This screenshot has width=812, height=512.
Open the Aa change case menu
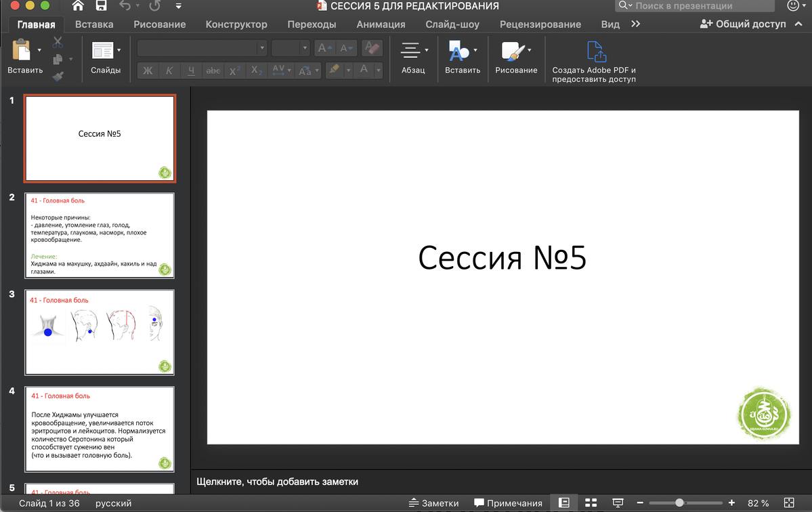pyautogui.click(x=308, y=70)
